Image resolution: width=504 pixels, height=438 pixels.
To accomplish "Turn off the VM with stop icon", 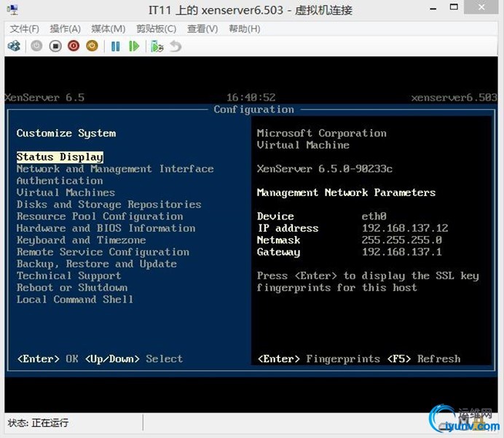I will tap(55, 47).
